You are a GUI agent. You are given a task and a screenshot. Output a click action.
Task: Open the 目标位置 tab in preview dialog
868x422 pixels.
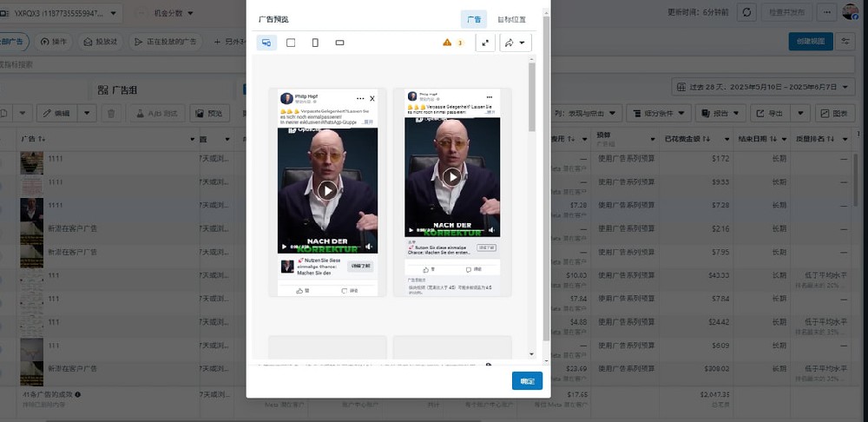point(511,19)
